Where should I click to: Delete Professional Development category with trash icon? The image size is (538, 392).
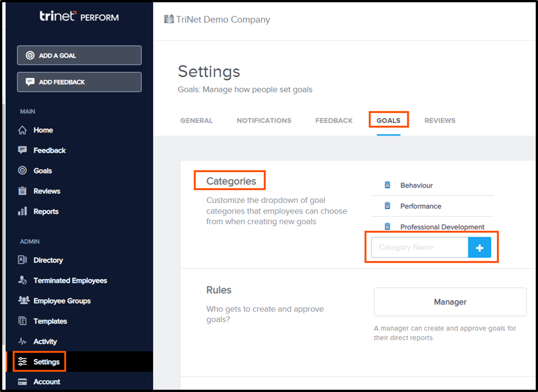(x=388, y=226)
